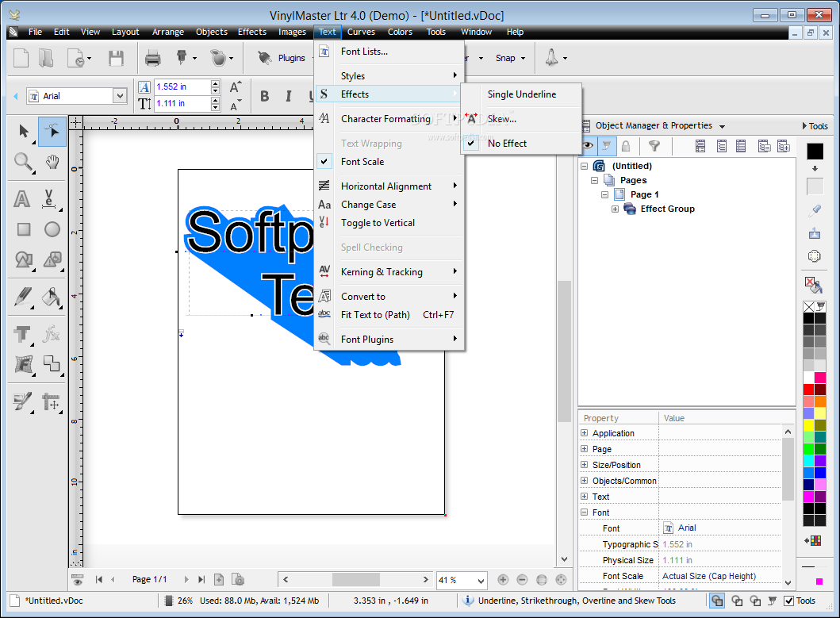The width and height of the screenshot is (840, 618).
Task: Click the add page icon
Action: 219,579
